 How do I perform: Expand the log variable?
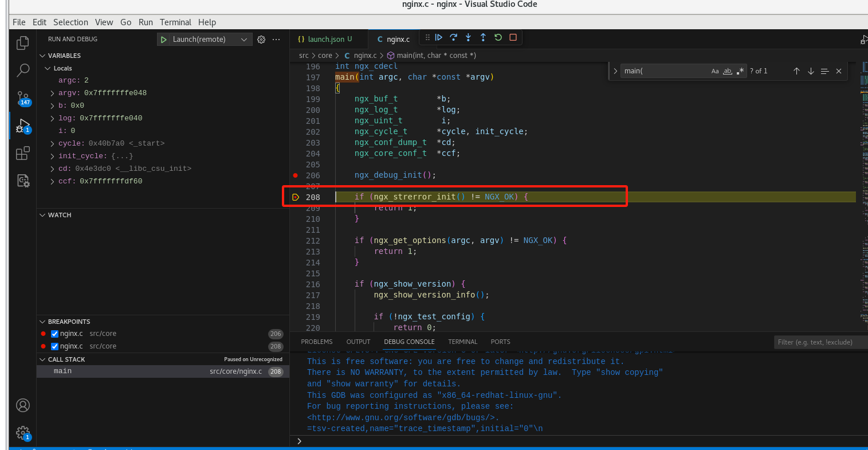(x=53, y=118)
